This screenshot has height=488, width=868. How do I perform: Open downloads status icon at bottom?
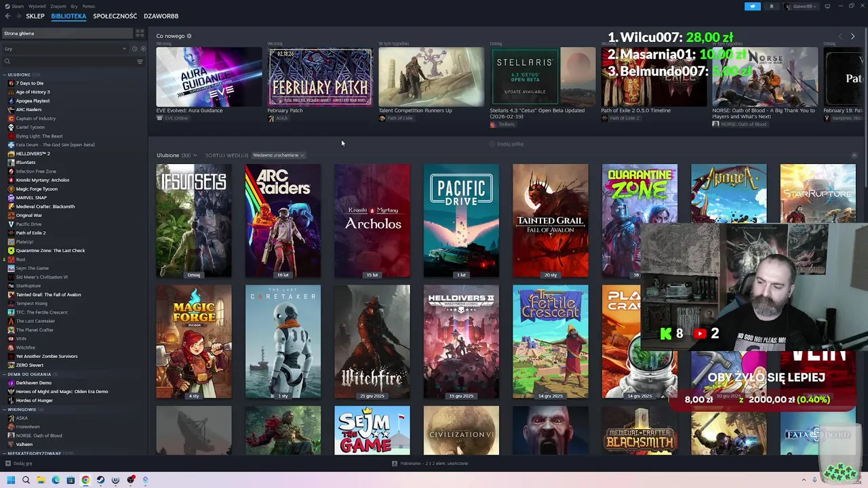tap(395, 464)
